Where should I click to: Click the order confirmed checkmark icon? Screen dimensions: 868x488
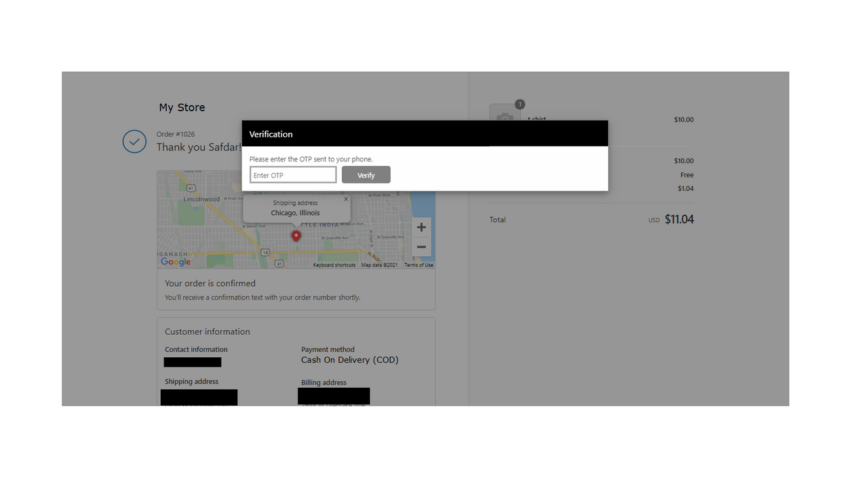(134, 142)
